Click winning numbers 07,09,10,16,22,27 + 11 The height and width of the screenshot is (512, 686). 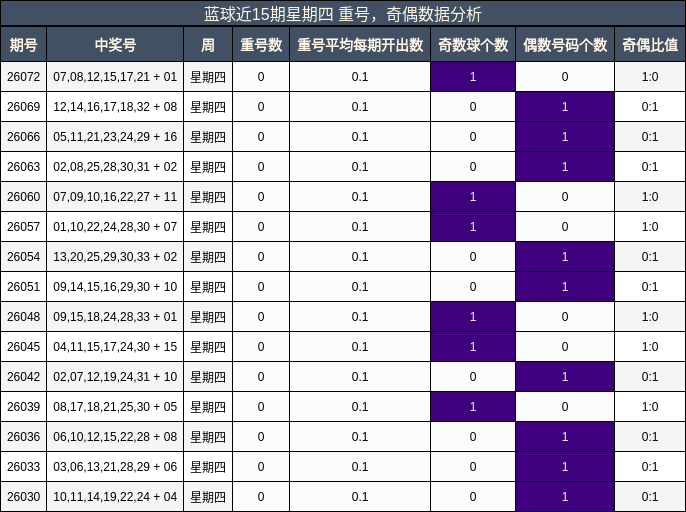tap(115, 196)
